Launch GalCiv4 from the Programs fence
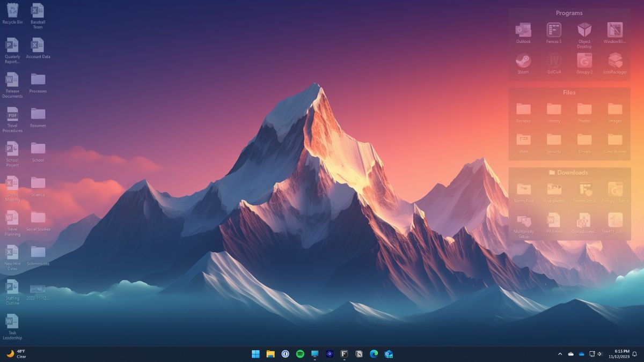 tap(554, 63)
